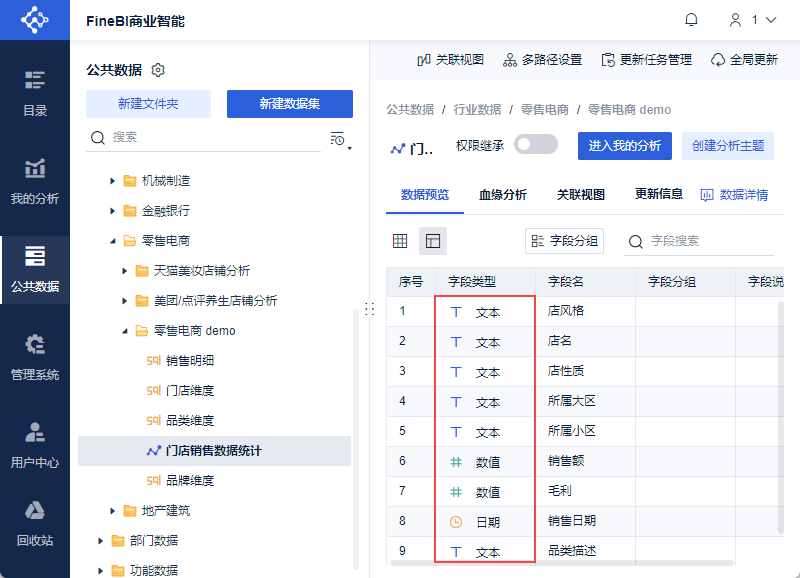The width and height of the screenshot is (800, 578).
Task: Collapse the 零售电商 folder
Action: pos(113,241)
